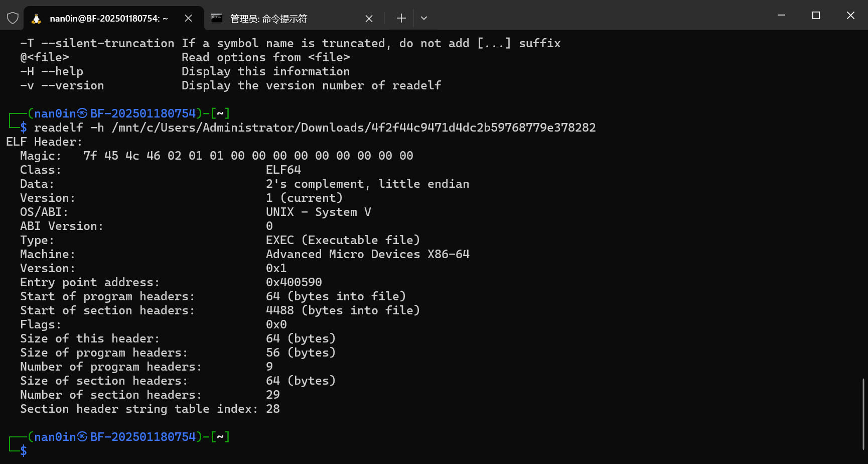
Task: Click the vertical scrollbar thumb on the right
Action: (x=863, y=414)
